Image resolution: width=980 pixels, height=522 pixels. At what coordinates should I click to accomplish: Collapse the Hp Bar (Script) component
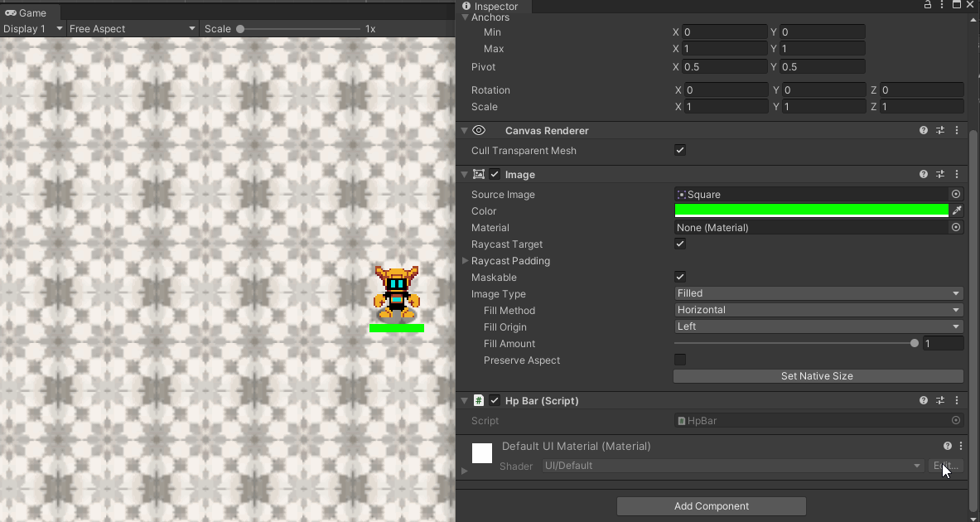point(465,401)
